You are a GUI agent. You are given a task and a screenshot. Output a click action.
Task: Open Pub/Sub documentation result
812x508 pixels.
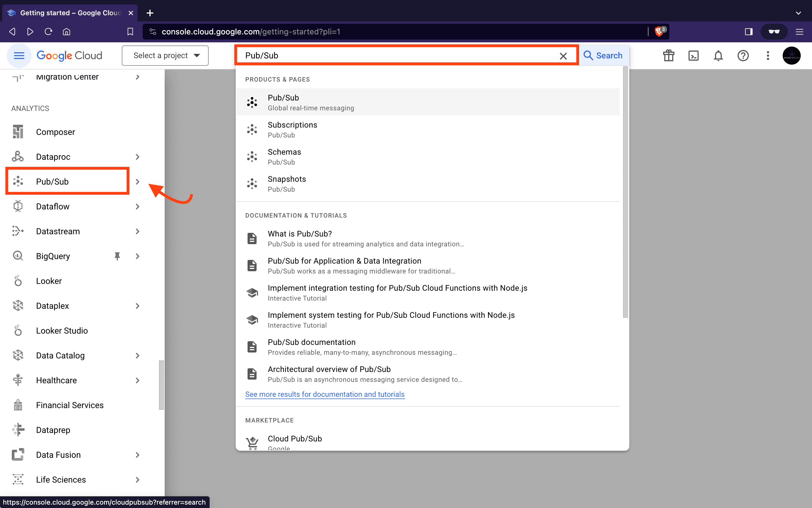pos(427,347)
